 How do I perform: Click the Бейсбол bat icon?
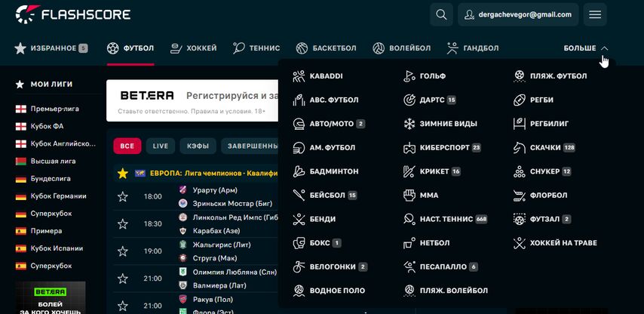pyautogui.click(x=299, y=195)
